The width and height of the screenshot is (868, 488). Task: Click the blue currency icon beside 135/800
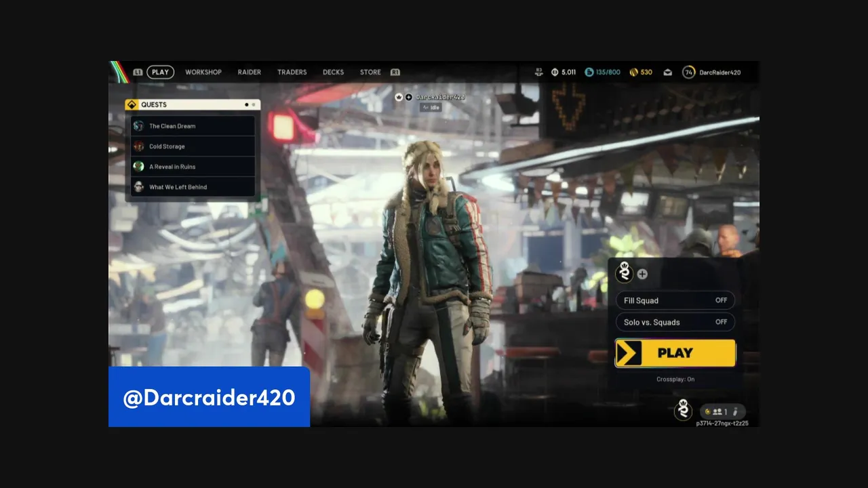click(x=589, y=72)
